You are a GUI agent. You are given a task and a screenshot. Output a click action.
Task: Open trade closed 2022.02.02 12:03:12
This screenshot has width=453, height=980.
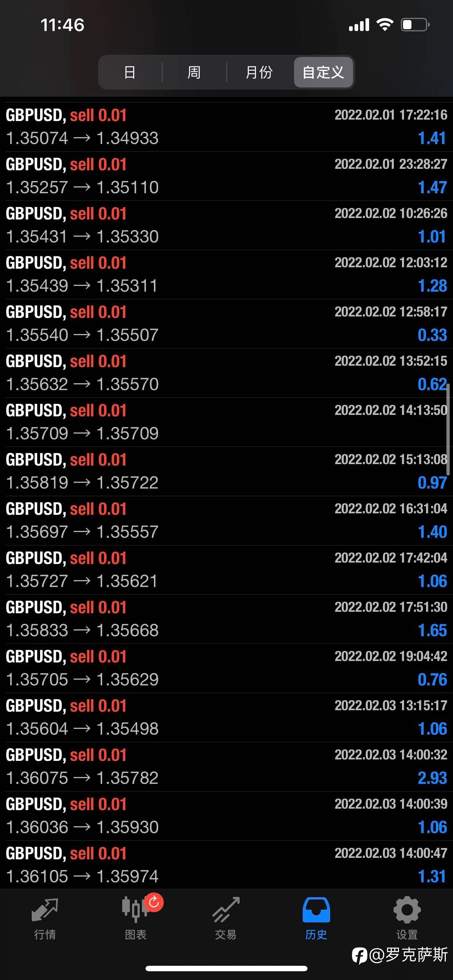pyautogui.click(x=226, y=274)
